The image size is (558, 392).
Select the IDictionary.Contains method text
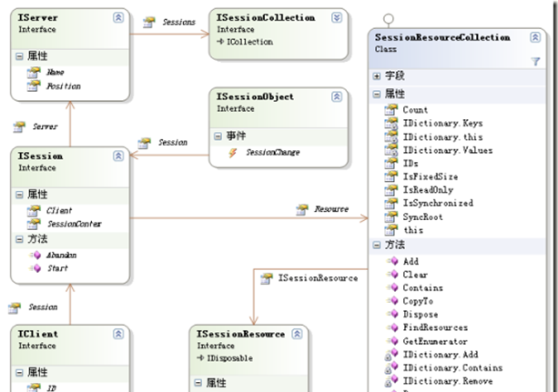452,367
